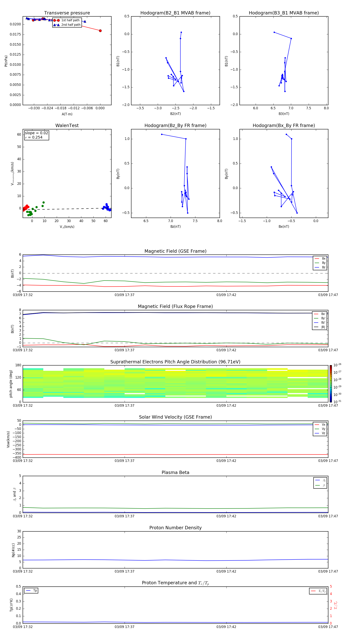This screenshot has width=351, height=644.
Task: Click the 'Transverse pressure' plot title
Action: [67, 13]
